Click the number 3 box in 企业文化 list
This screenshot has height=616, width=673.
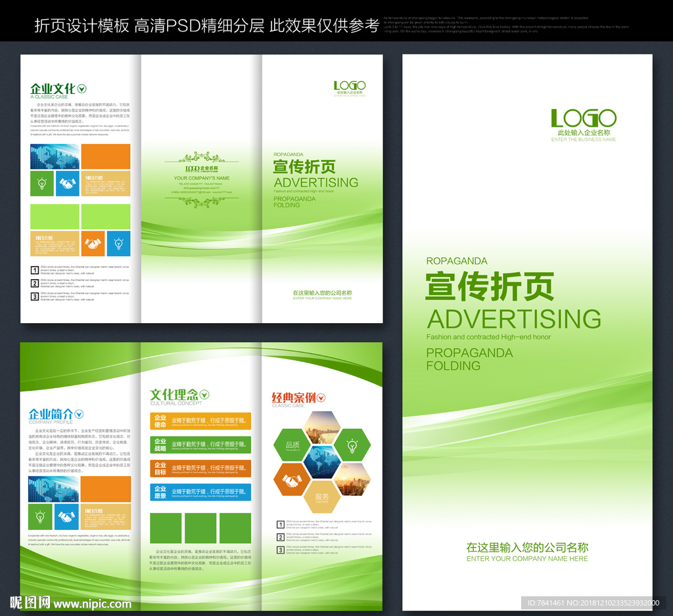click(35, 296)
